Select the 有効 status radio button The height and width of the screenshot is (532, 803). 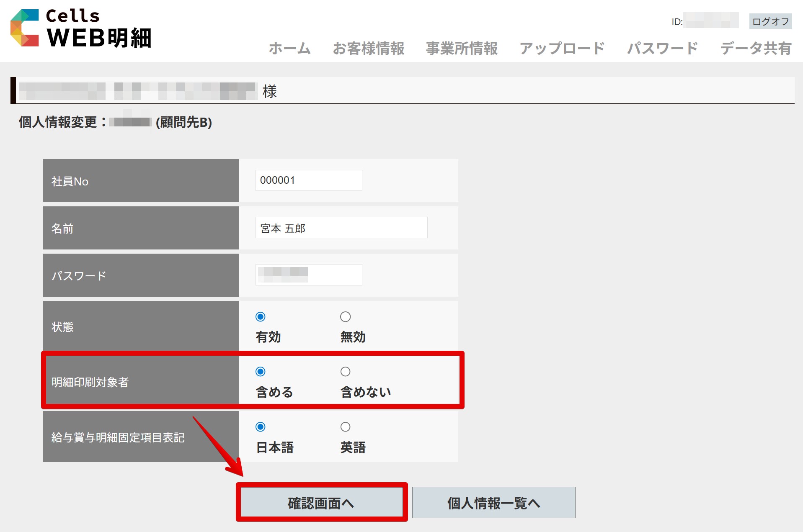point(261,317)
